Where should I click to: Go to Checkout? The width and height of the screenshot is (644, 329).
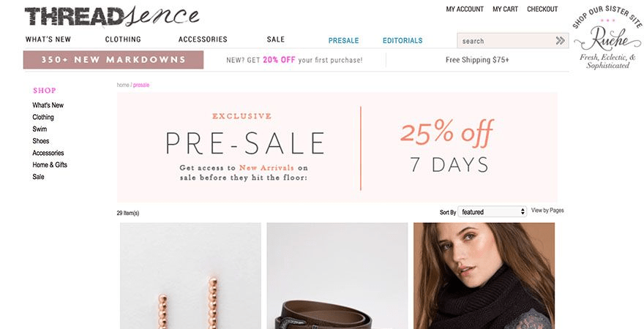(x=542, y=9)
